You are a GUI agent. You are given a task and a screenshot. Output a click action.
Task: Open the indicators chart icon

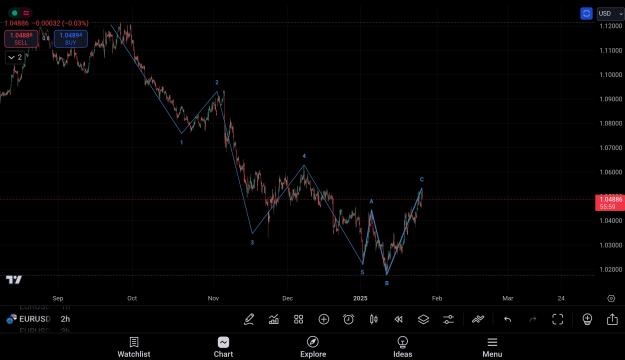click(273, 319)
